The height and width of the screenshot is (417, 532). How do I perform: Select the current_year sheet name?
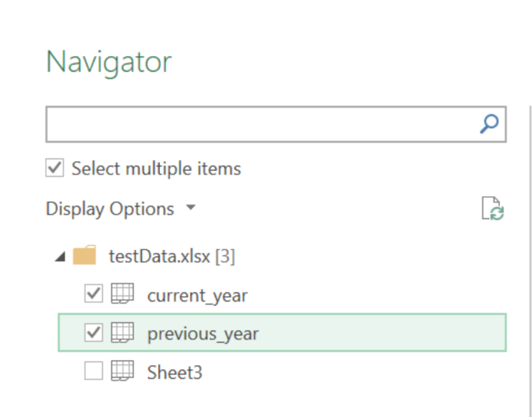[x=197, y=296]
